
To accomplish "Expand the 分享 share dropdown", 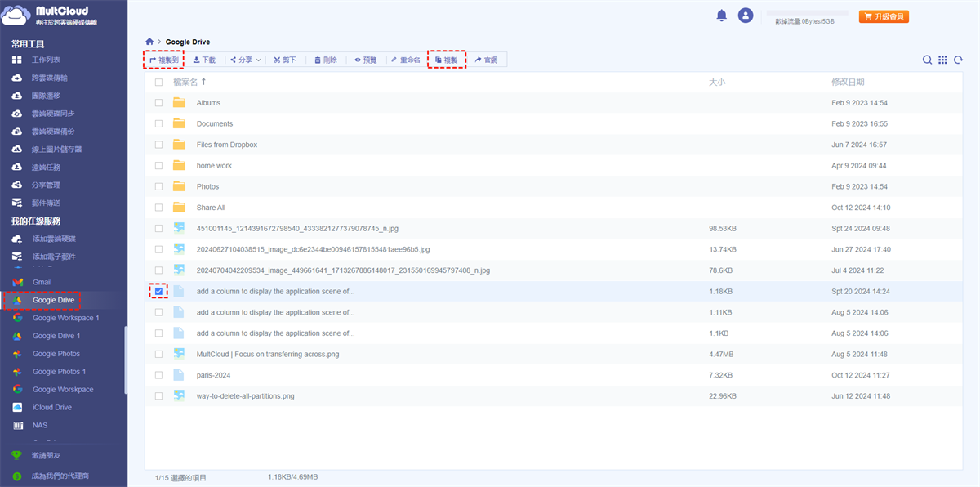I will (x=245, y=60).
